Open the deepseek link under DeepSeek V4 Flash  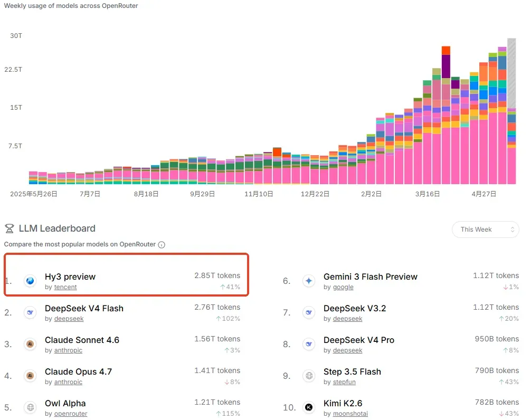69,319
